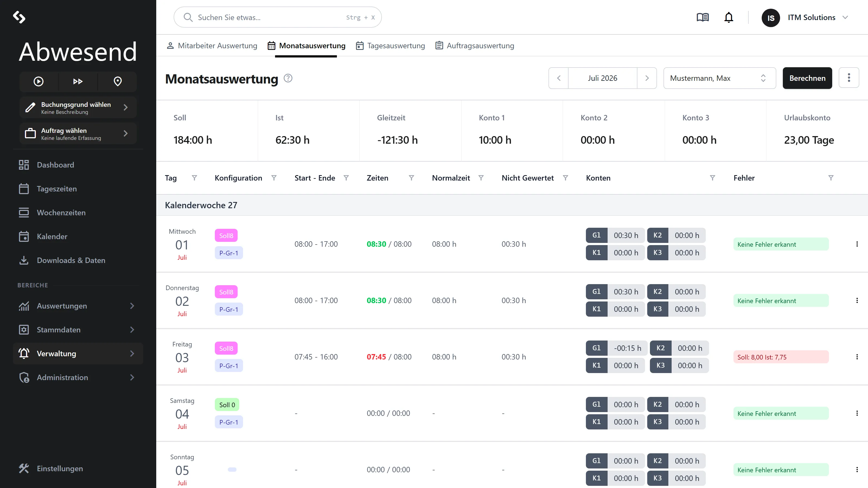Expand Verwaltung in the sidebar
The height and width of the screenshot is (488, 868).
click(78, 354)
